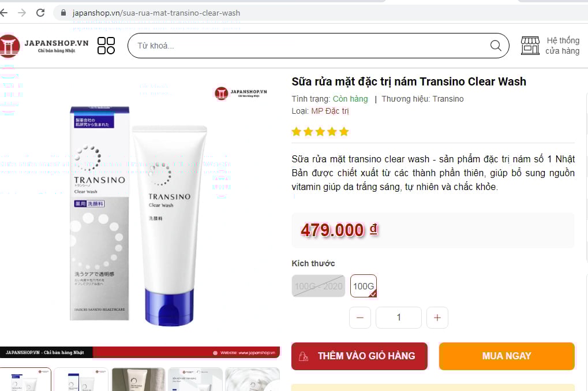588x391 pixels.
Task: Reload the page with refresh icon
Action: point(40,13)
